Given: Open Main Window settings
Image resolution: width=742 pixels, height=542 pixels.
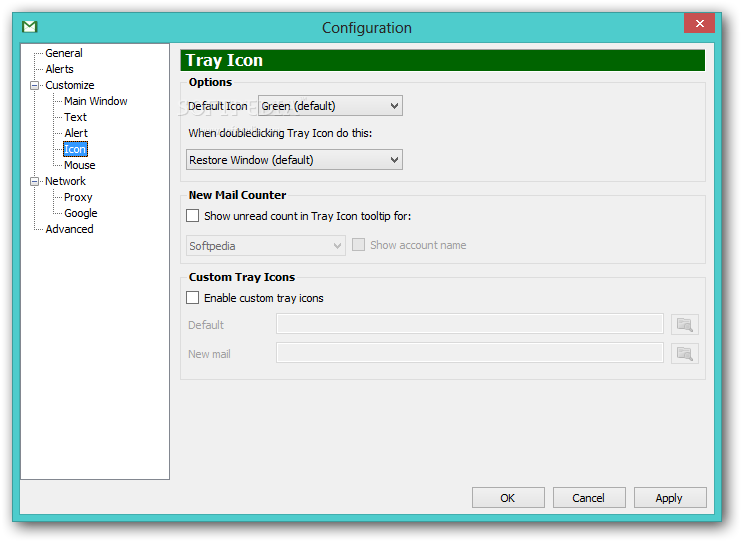Looking at the screenshot, I should coord(96,101).
